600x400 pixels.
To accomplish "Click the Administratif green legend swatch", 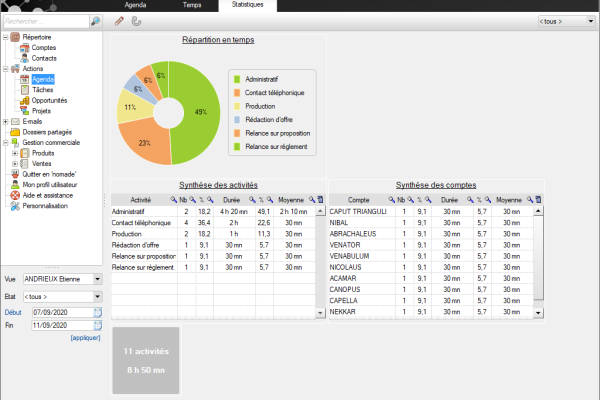I will (237, 79).
